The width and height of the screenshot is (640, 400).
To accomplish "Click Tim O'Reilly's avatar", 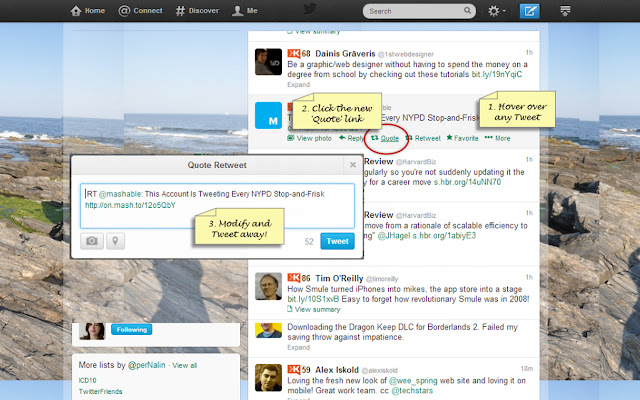I will [x=268, y=286].
